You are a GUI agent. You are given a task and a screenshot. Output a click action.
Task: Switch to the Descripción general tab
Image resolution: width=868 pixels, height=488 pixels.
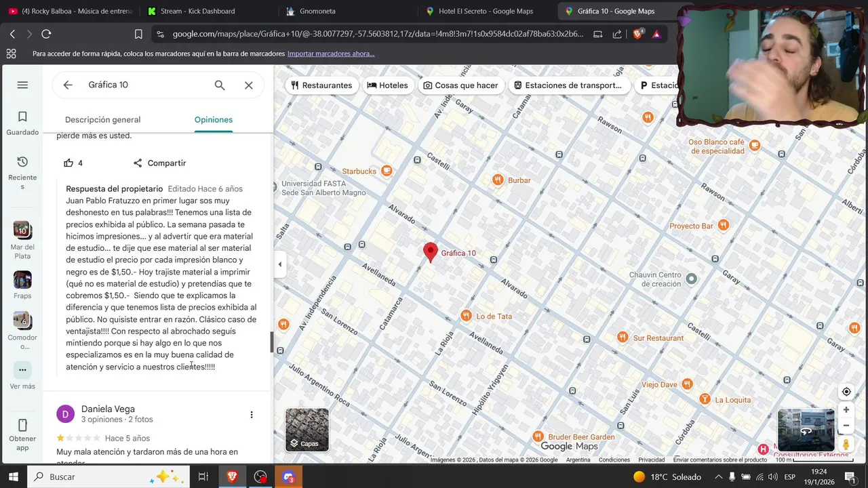click(102, 120)
